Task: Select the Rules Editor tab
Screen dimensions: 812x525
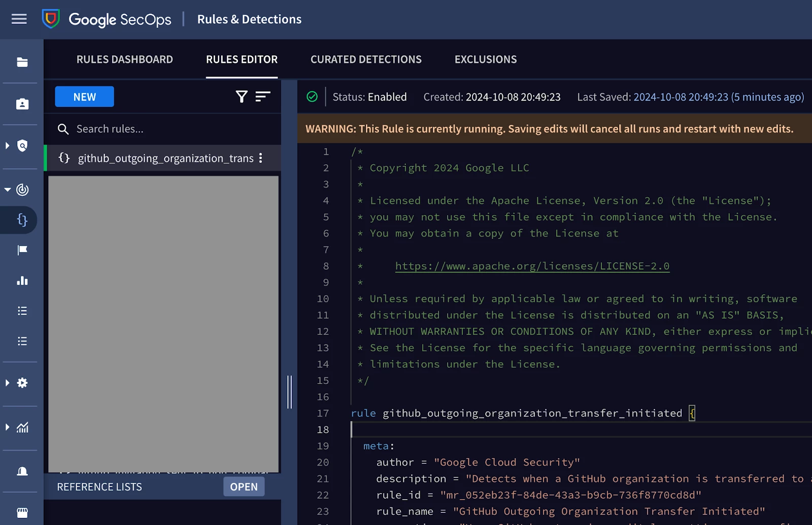Action: [x=242, y=59]
